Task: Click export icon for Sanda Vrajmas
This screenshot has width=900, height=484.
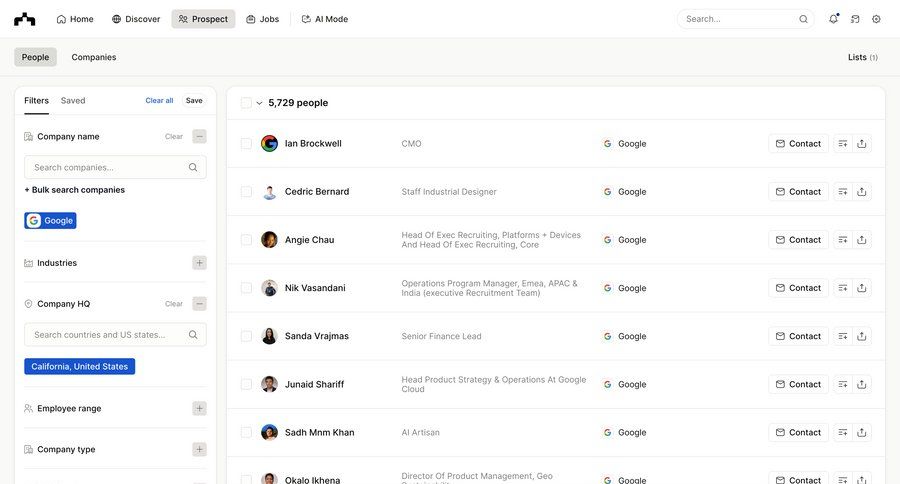Action: (x=862, y=336)
